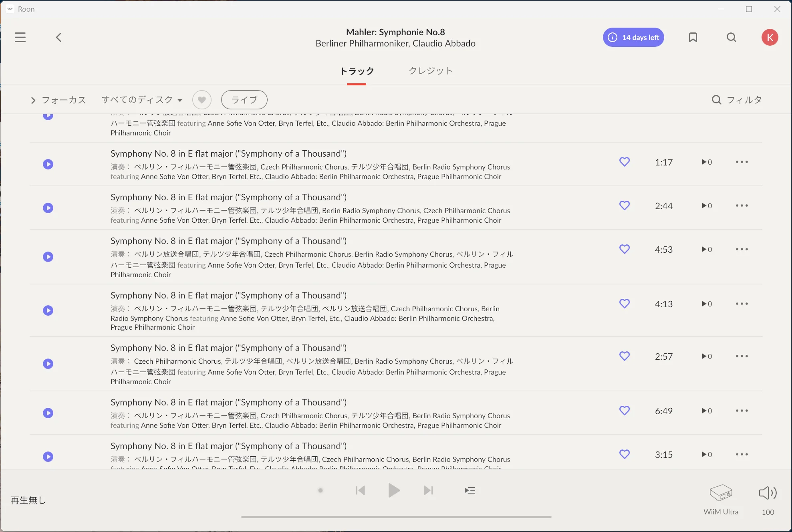Open the user profile avatar K
Viewport: 792px width, 532px height.
tap(770, 37)
